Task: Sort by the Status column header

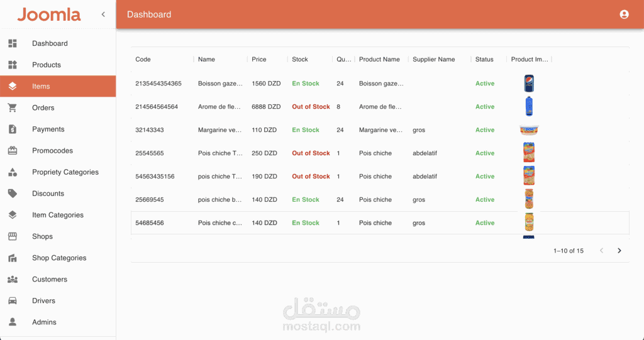Action: [484, 59]
